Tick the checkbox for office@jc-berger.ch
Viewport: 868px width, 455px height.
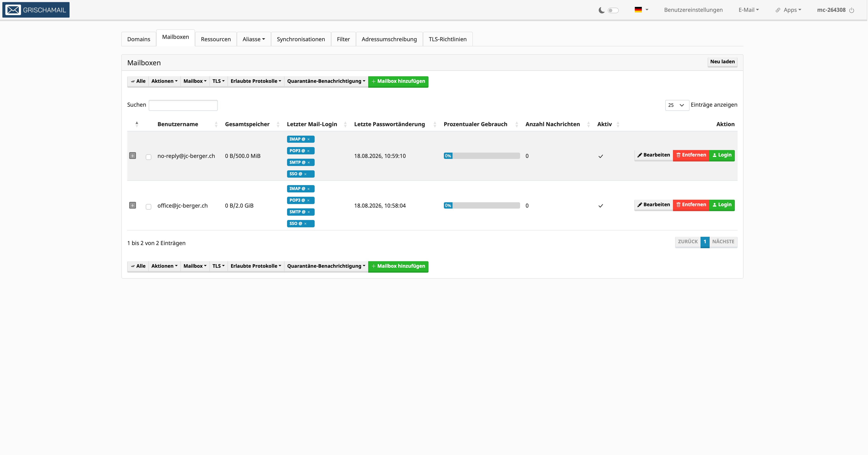point(149,206)
